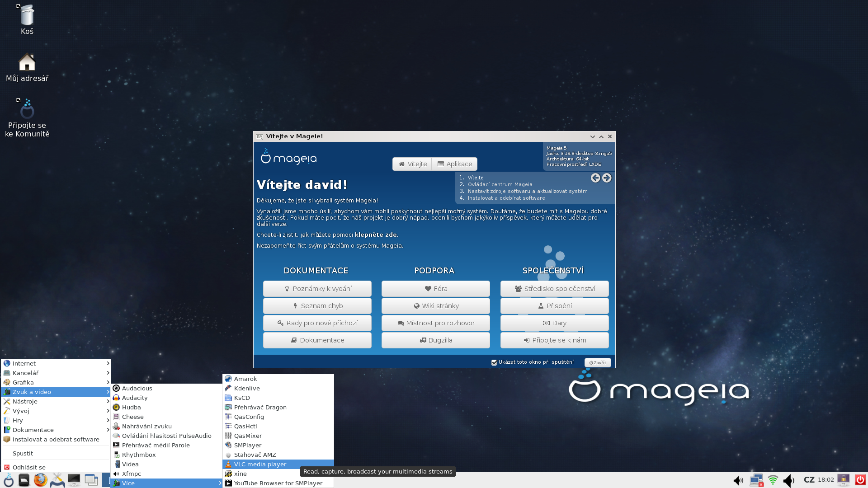868x488 pixels.
Task: Switch to the Aplikace tab
Action: pyautogui.click(x=455, y=164)
